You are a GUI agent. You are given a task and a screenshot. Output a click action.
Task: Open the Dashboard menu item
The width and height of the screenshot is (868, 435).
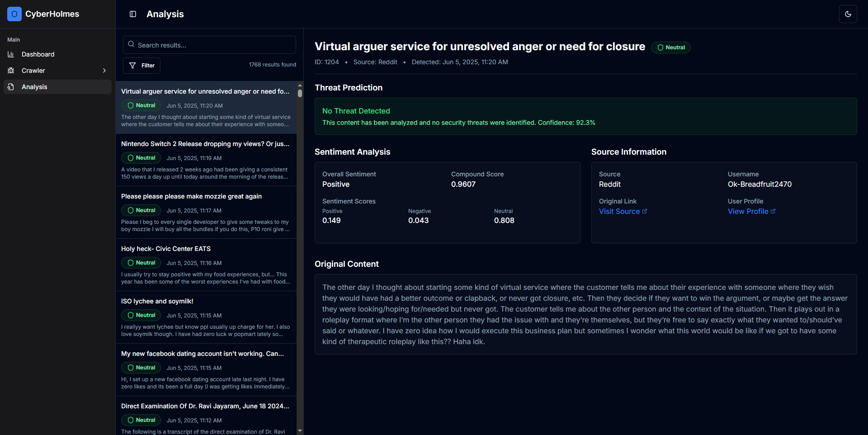tap(57, 54)
